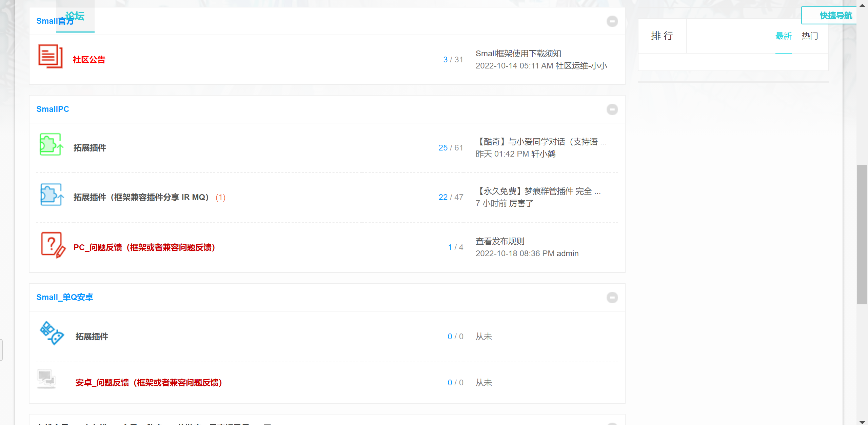Image resolution: width=868 pixels, height=425 pixels.
Task: Click the green puzzle 拓展插件 icon
Action: tap(51, 144)
